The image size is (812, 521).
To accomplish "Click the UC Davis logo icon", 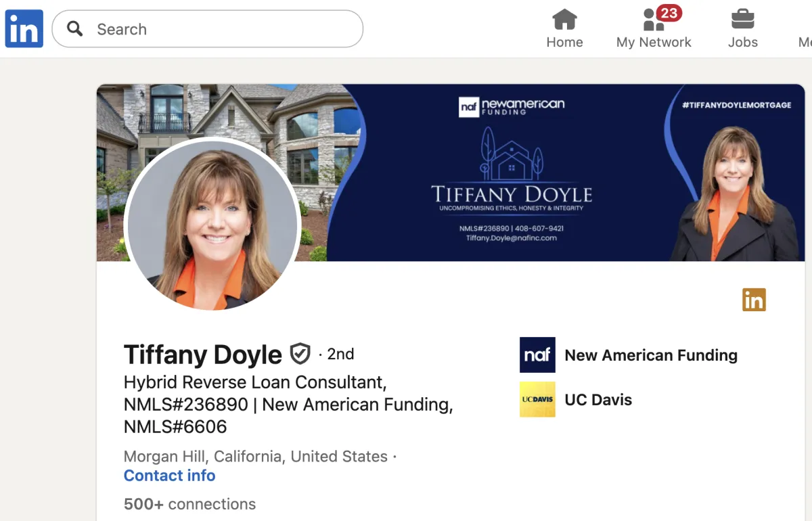I will click(x=537, y=399).
